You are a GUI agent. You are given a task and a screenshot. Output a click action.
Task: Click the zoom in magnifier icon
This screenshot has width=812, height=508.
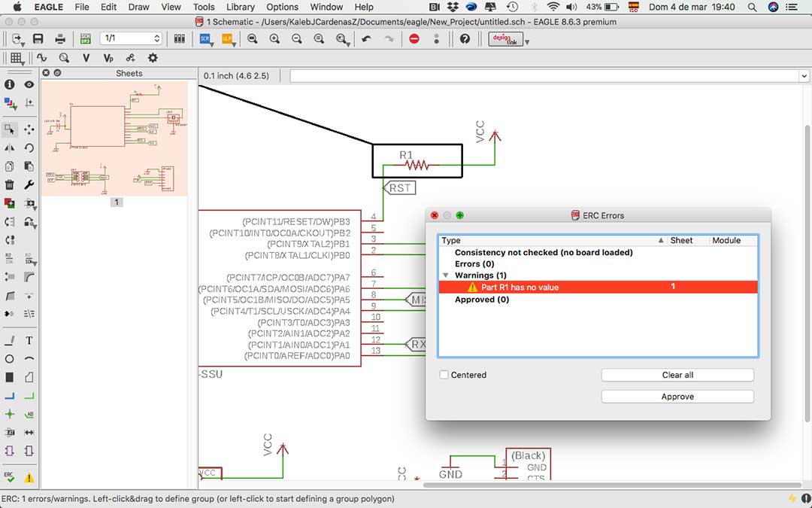274,39
